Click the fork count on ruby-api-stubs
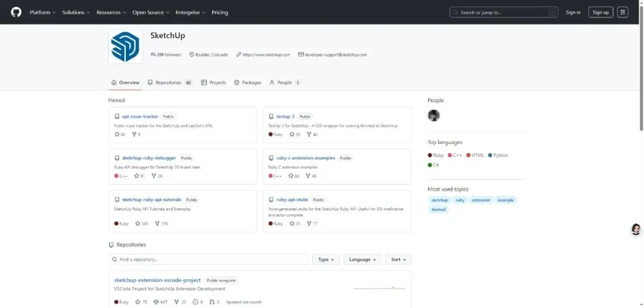 pos(312,224)
